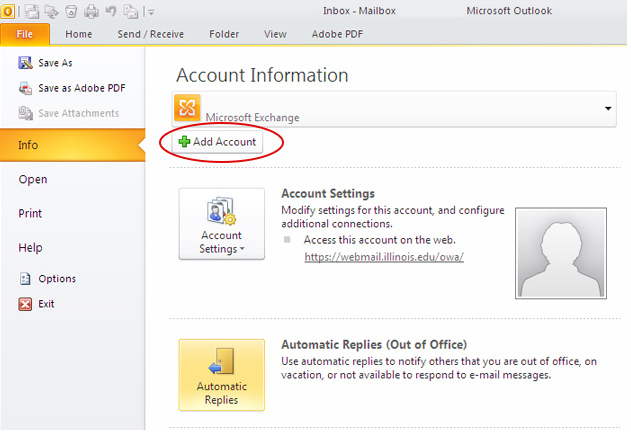The width and height of the screenshot is (631, 432).
Task: Click the 'Exit' label text
Action: click(46, 304)
